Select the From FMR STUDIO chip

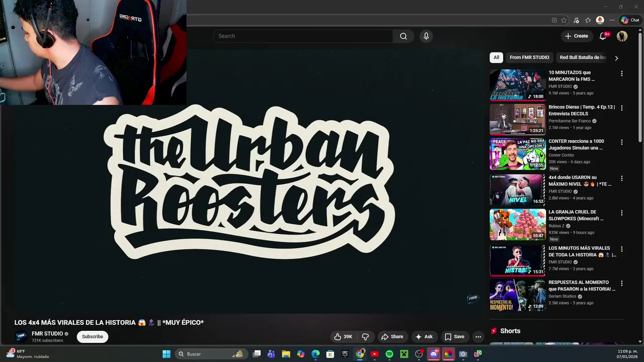[x=529, y=57]
